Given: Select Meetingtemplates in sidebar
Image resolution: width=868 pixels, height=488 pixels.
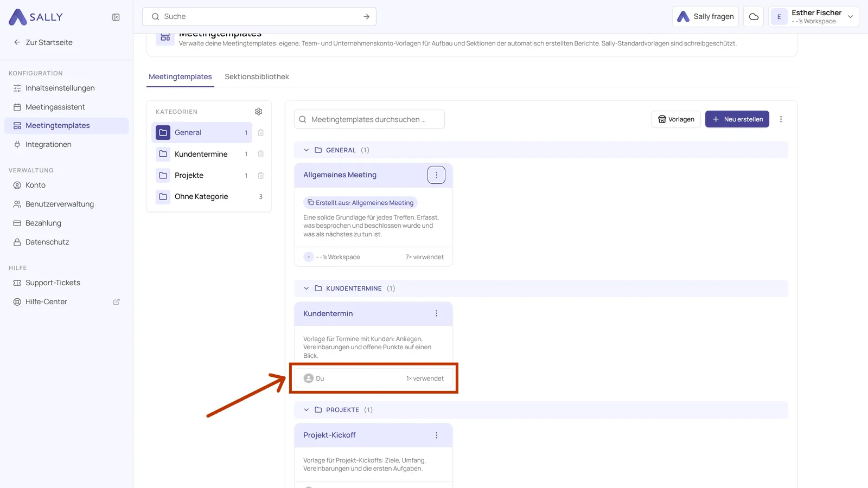Looking at the screenshot, I should pos(66,125).
